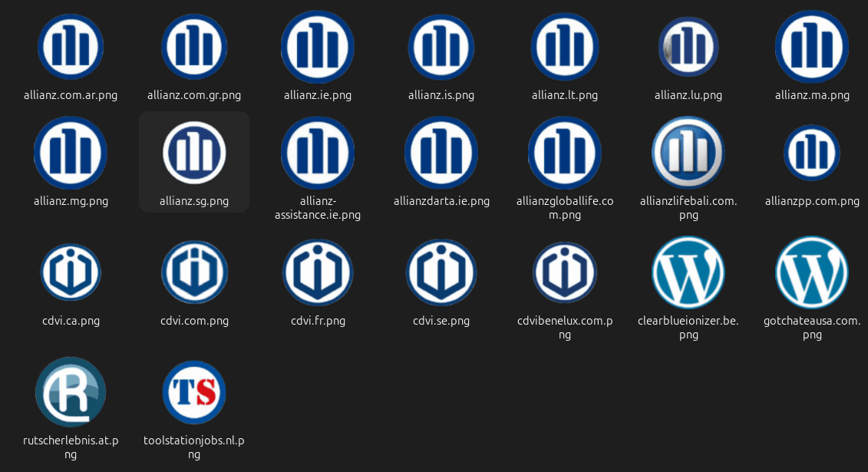
Task: Click the cdvi.ca.png filename label
Action: coord(71,320)
